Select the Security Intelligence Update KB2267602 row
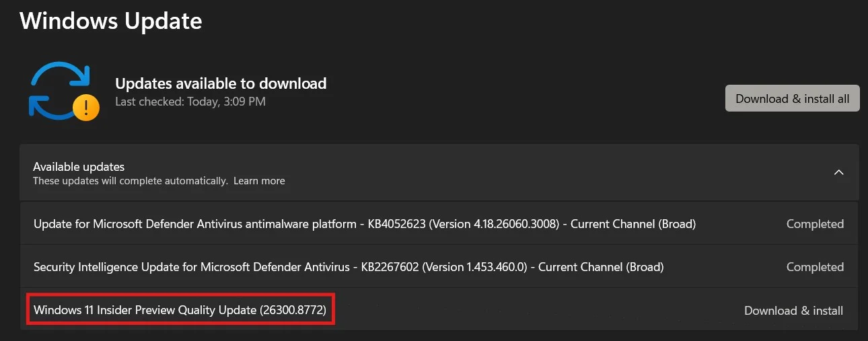The width and height of the screenshot is (868, 341). (439, 267)
